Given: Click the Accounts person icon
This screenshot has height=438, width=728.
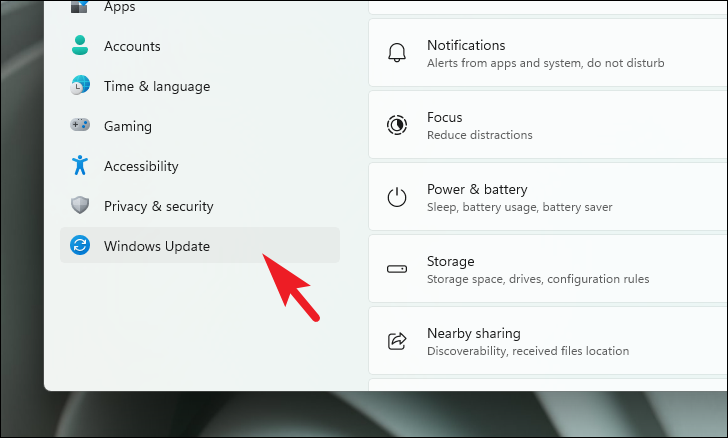Looking at the screenshot, I should click(x=80, y=45).
